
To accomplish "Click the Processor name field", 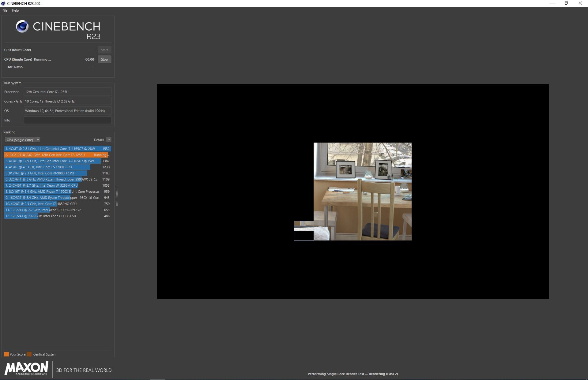I will pyautogui.click(x=68, y=92).
